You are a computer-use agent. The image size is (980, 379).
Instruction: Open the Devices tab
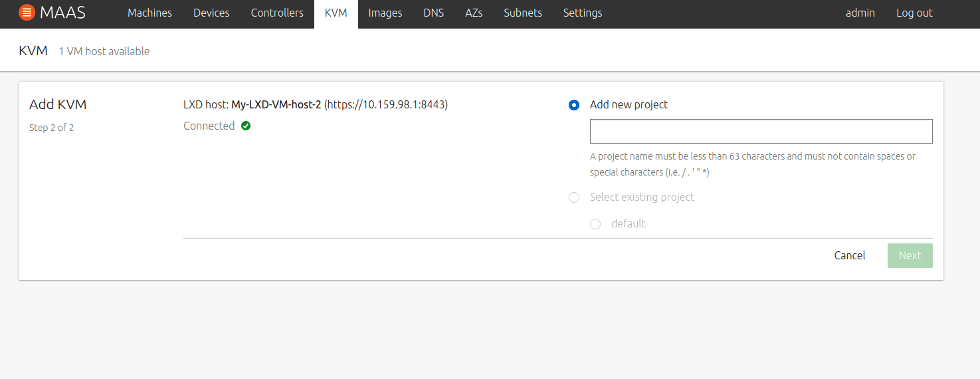211,13
